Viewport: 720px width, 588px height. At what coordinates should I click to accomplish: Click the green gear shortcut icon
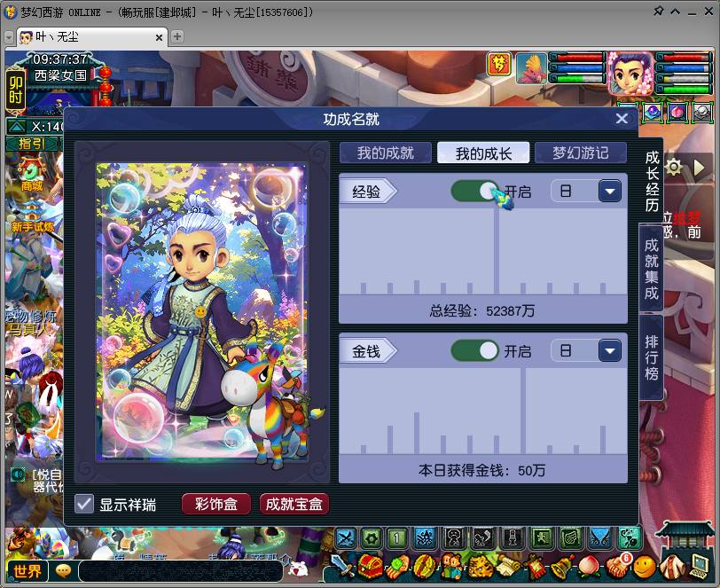coord(372,537)
